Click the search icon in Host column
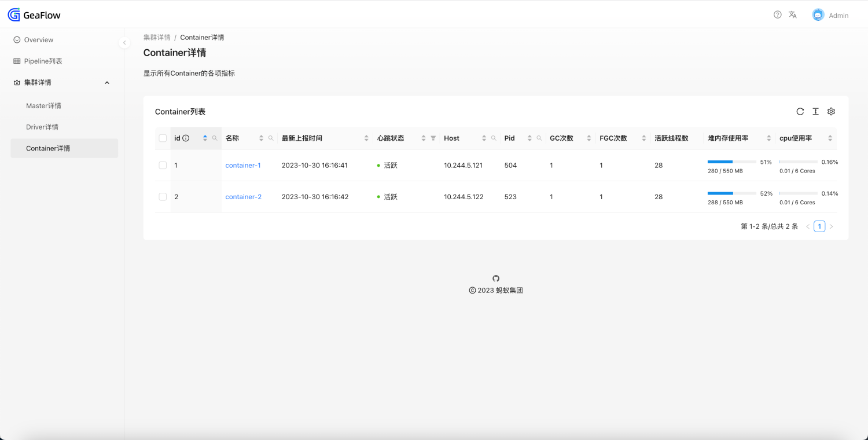868x440 pixels. [494, 138]
